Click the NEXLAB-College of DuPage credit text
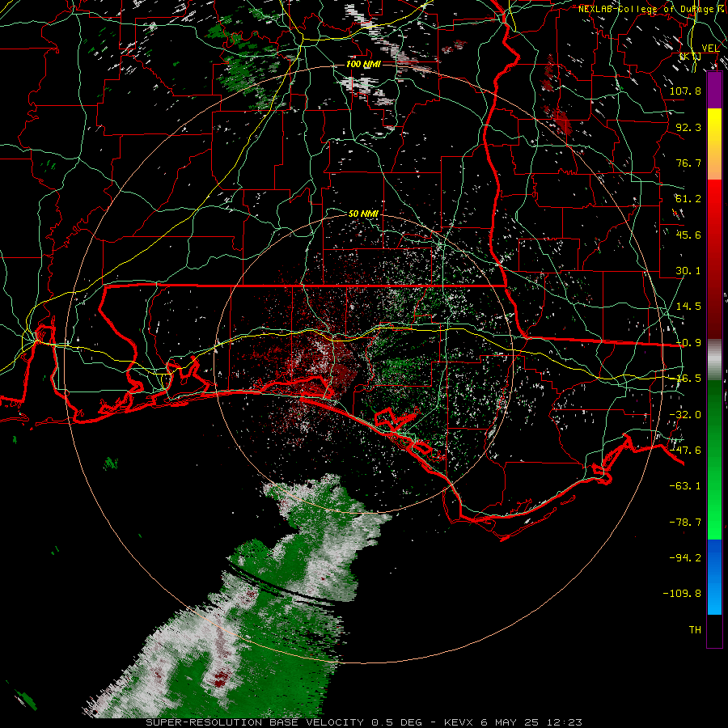 coord(650,9)
